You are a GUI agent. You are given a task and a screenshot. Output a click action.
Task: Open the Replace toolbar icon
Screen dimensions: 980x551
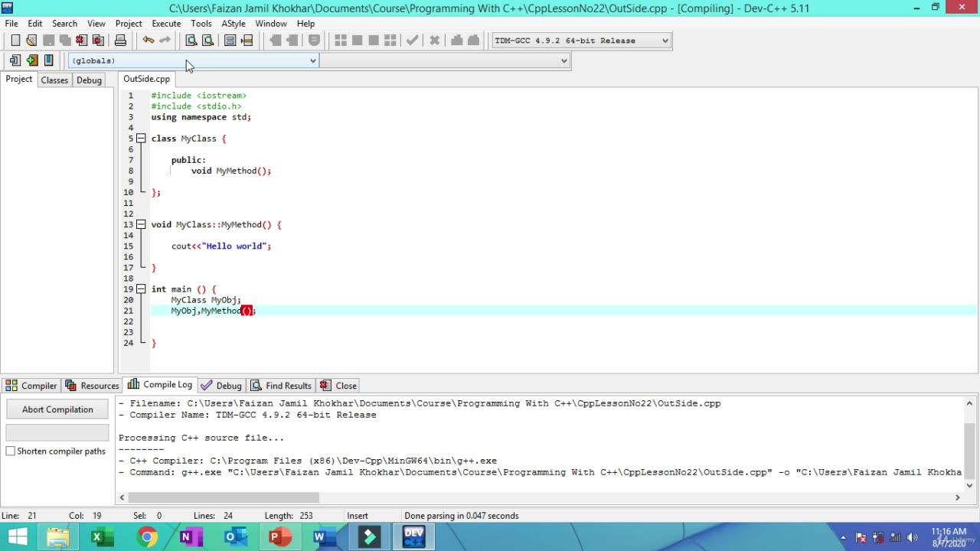[207, 41]
